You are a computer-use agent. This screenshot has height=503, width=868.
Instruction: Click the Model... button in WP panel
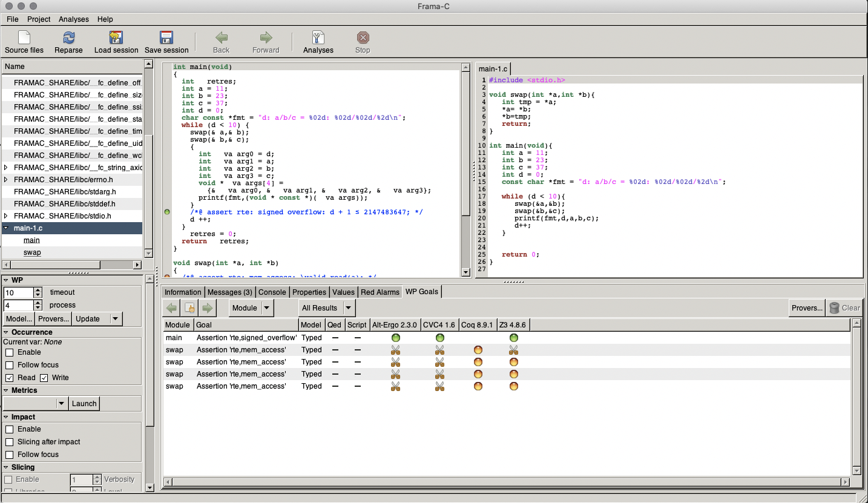[19, 319]
